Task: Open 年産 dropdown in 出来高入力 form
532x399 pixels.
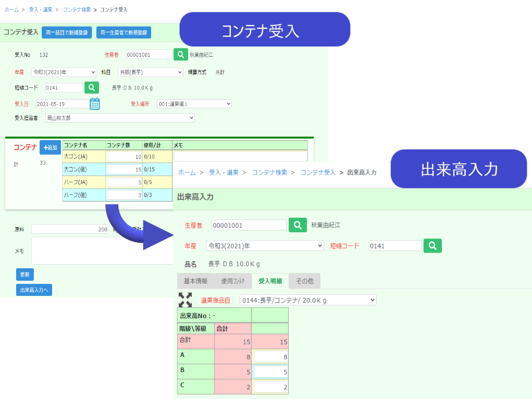Action: [x=265, y=246]
